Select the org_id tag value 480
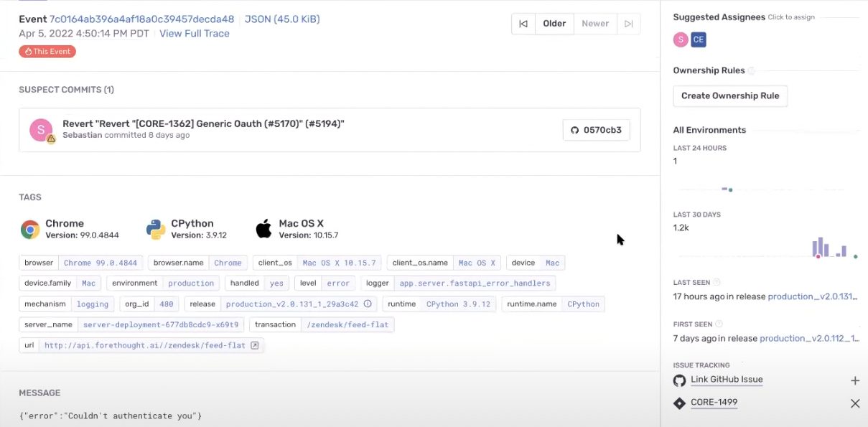 click(x=167, y=304)
